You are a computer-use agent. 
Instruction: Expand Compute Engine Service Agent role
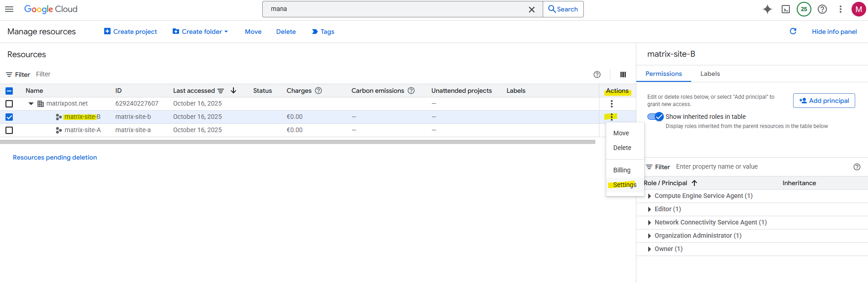pos(650,196)
